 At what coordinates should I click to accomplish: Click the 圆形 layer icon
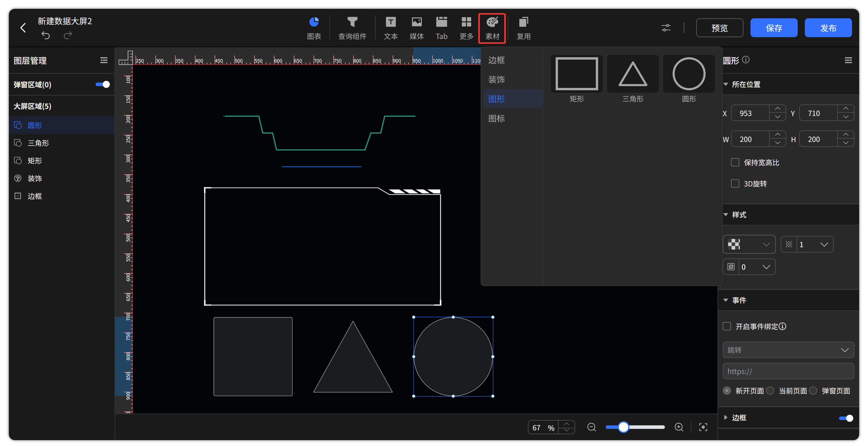click(x=18, y=125)
